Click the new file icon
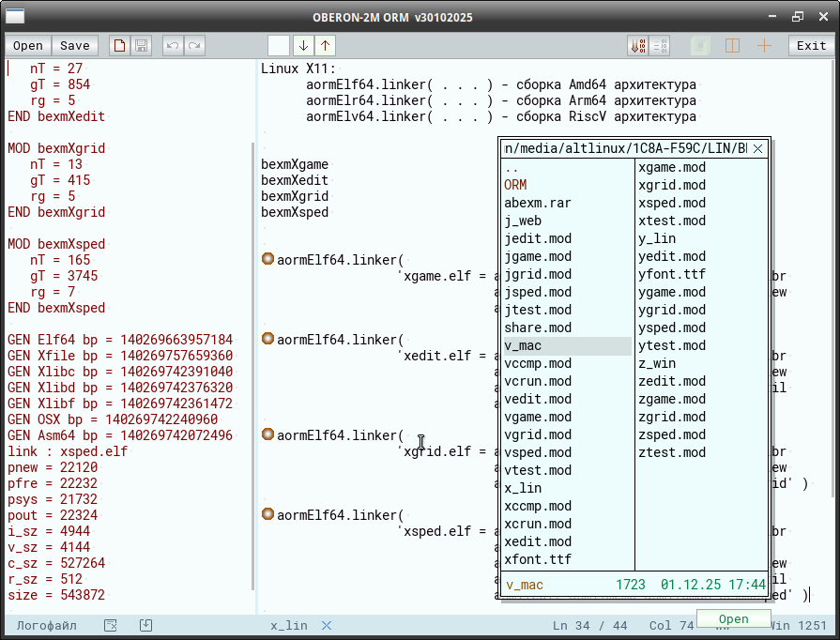This screenshot has height=640, width=840. pyautogui.click(x=119, y=46)
